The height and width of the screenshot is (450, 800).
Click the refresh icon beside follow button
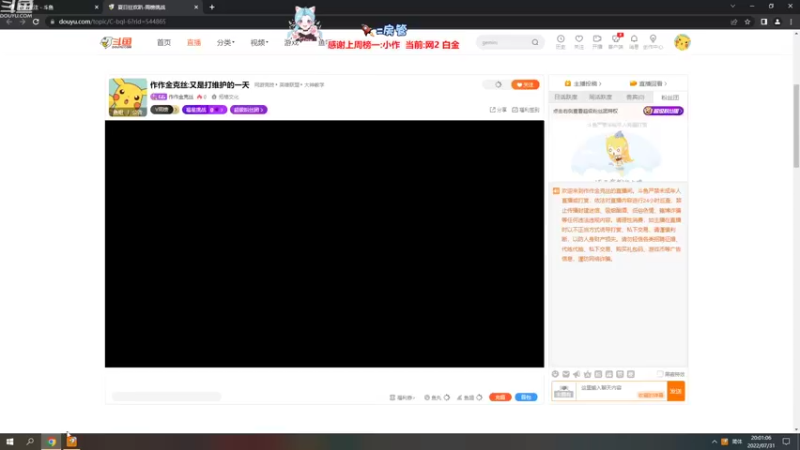(498, 85)
